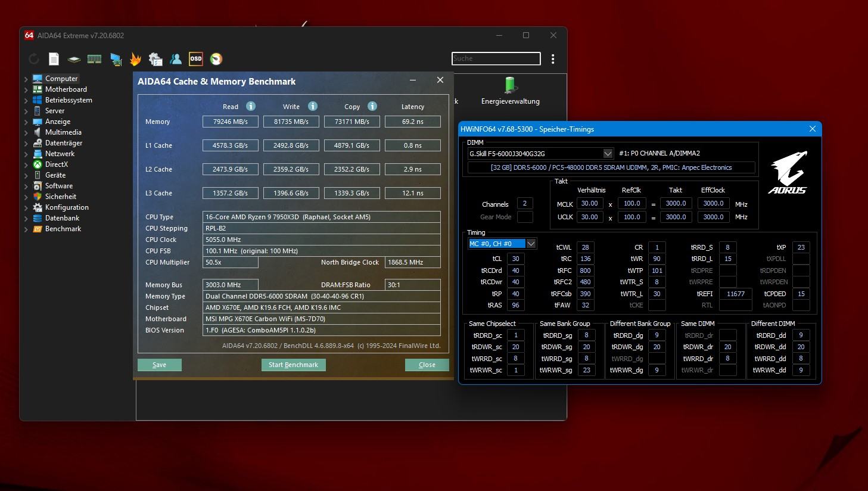Click the DirectX Xbox icon in the tree
The image size is (868, 491).
(38, 164)
